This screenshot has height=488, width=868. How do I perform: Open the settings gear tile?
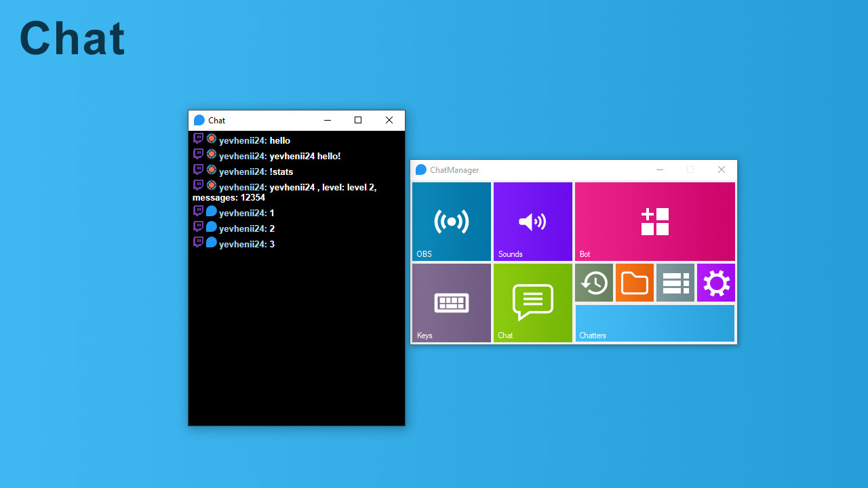tap(715, 283)
